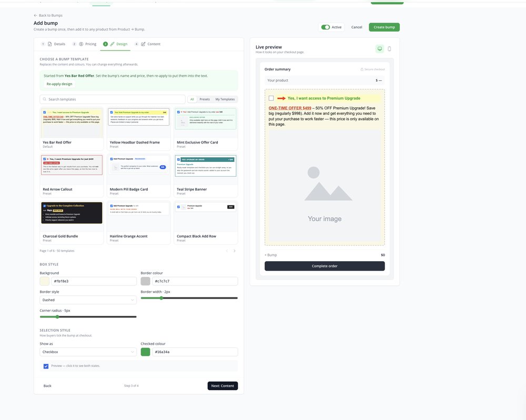526x420 pixels.
Task: Click the Background hex input #fbf8e3
Action: tap(94, 281)
